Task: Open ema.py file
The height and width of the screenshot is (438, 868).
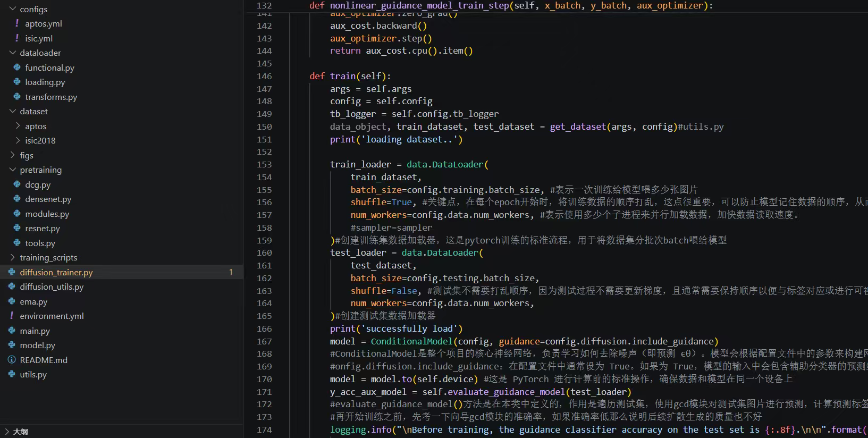Action: coord(33,301)
